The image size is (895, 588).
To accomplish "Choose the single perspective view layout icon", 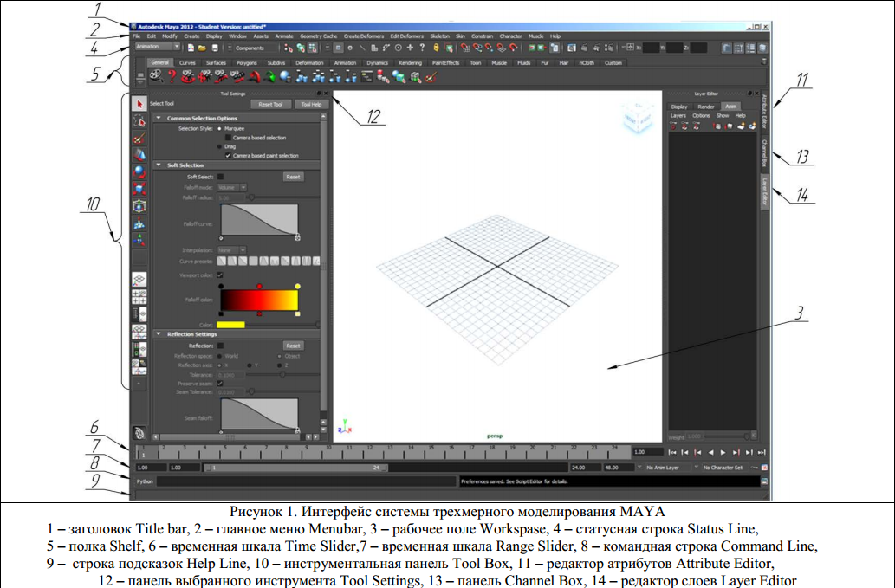I will pos(139,280).
